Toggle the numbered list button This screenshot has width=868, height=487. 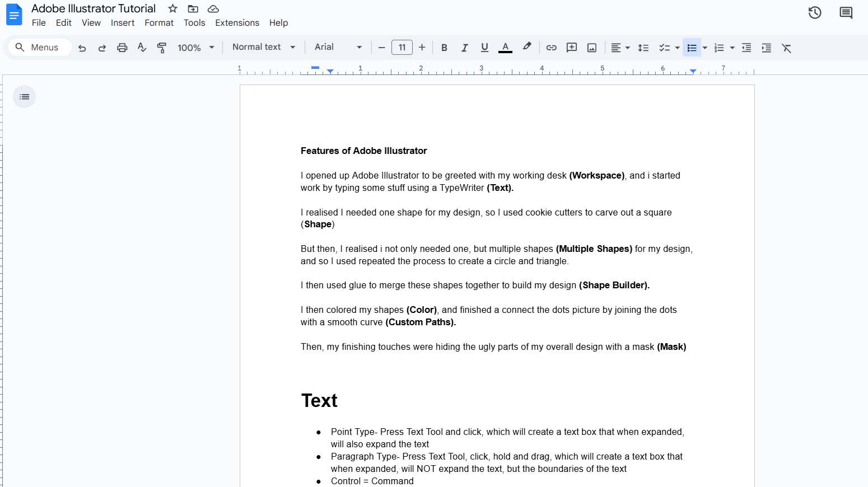click(720, 48)
